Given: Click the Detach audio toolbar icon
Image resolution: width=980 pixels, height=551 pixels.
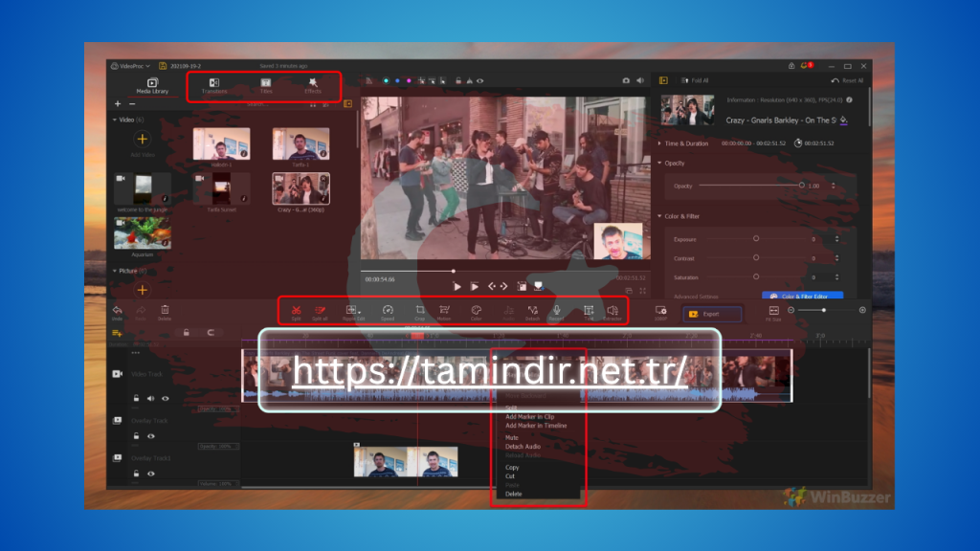Looking at the screenshot, I should [x=532, y=311].
